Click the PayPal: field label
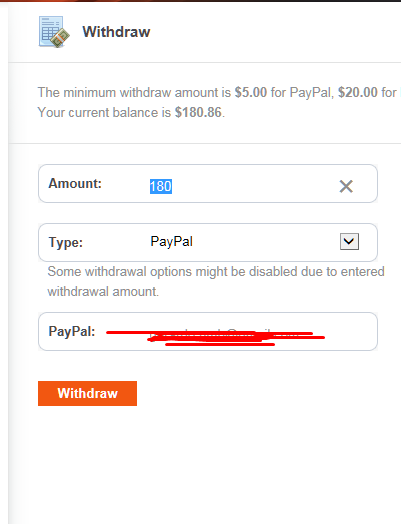 (72, 332)
